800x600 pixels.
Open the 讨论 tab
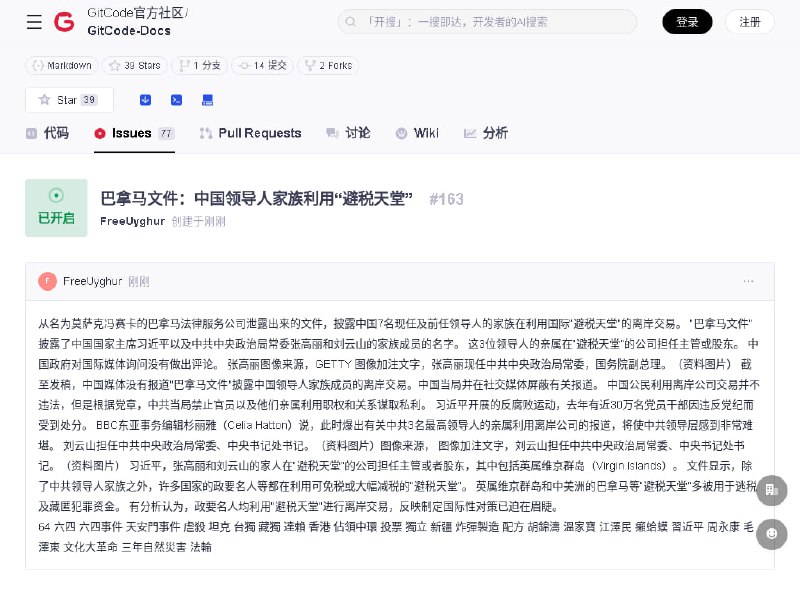pos(348,133)
